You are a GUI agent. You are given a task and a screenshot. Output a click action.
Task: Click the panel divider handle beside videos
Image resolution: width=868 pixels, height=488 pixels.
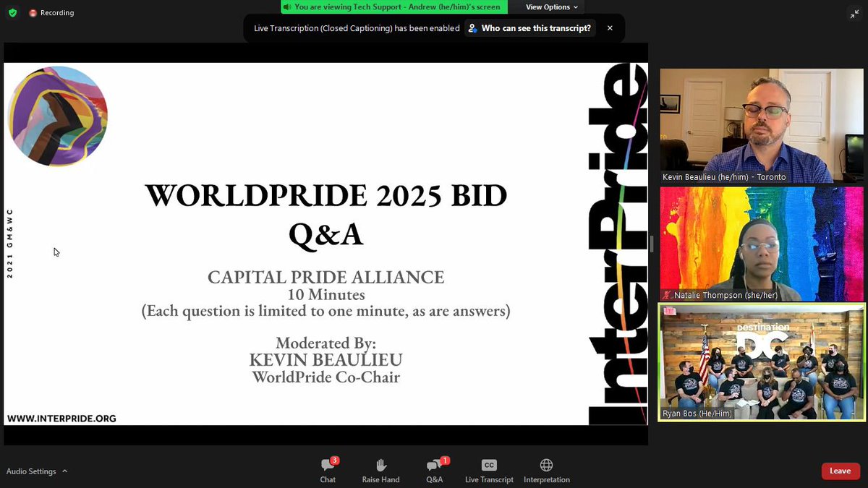click(x=652, y=244)
